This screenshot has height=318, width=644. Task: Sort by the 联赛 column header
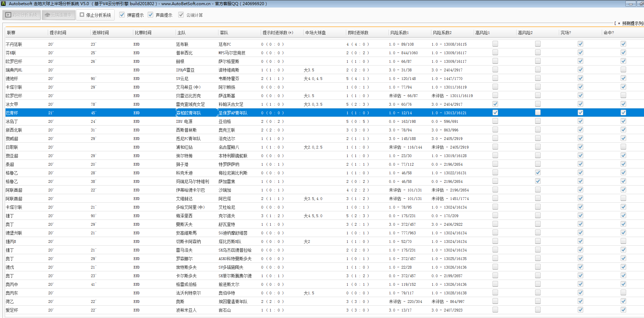pos(11,33)
